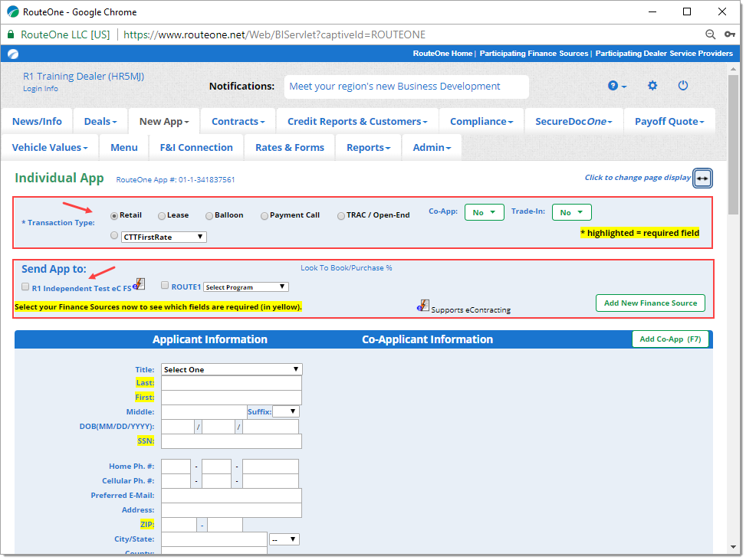This screenshot has height=560, width=746.
Task: Click the RouteOne logo icon in blue header
Action: click(x=13, y=54)
